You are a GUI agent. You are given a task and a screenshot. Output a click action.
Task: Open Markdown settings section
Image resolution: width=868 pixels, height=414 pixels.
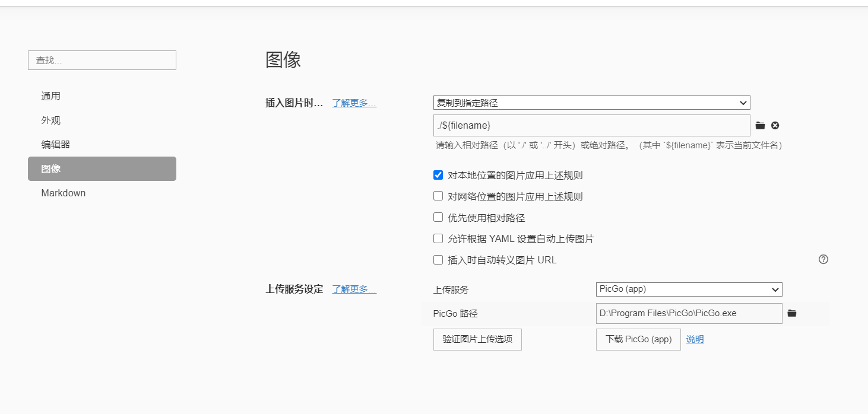(102, 193)
